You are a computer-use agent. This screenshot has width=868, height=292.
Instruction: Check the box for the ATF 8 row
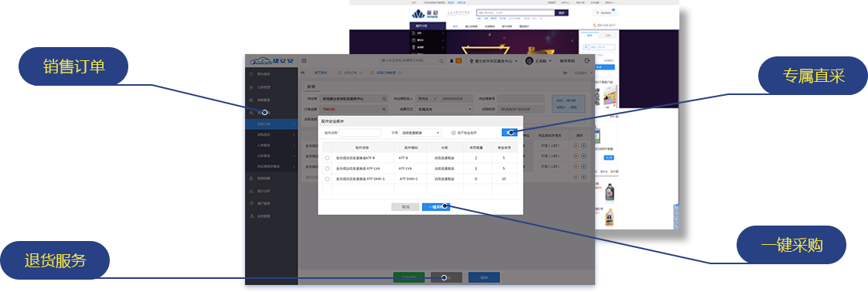[327, 158]
